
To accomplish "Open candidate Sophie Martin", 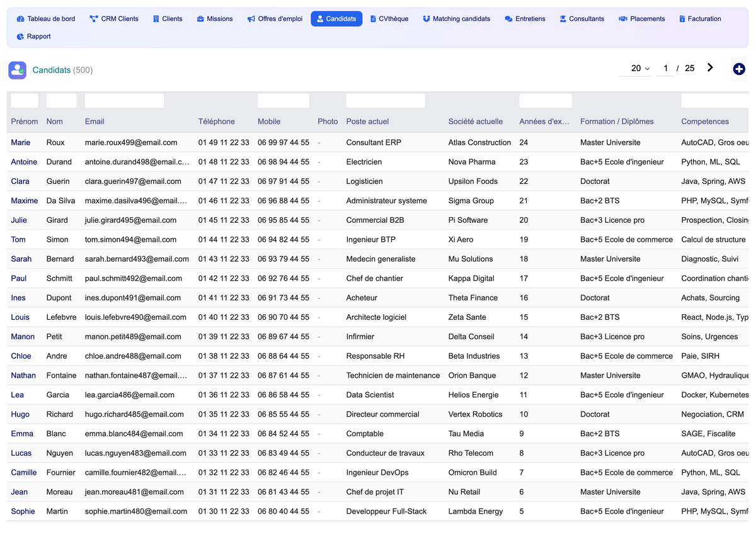I will [23, 512].
